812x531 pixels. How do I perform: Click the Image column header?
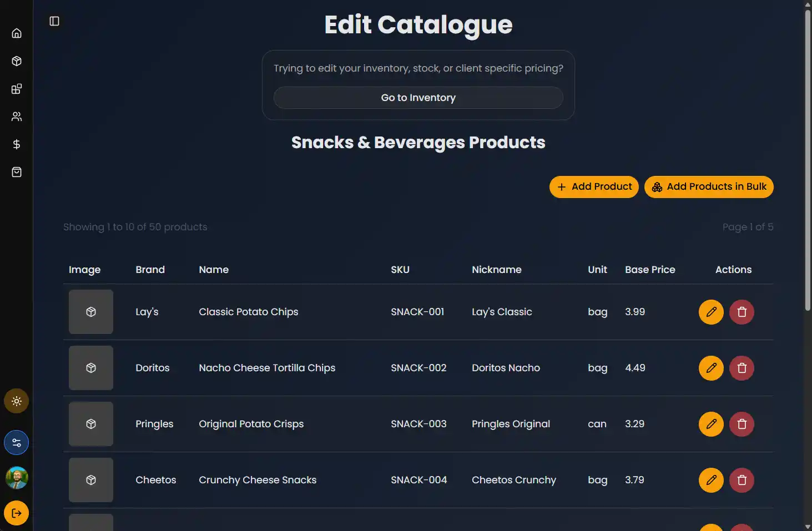point(85,270)
